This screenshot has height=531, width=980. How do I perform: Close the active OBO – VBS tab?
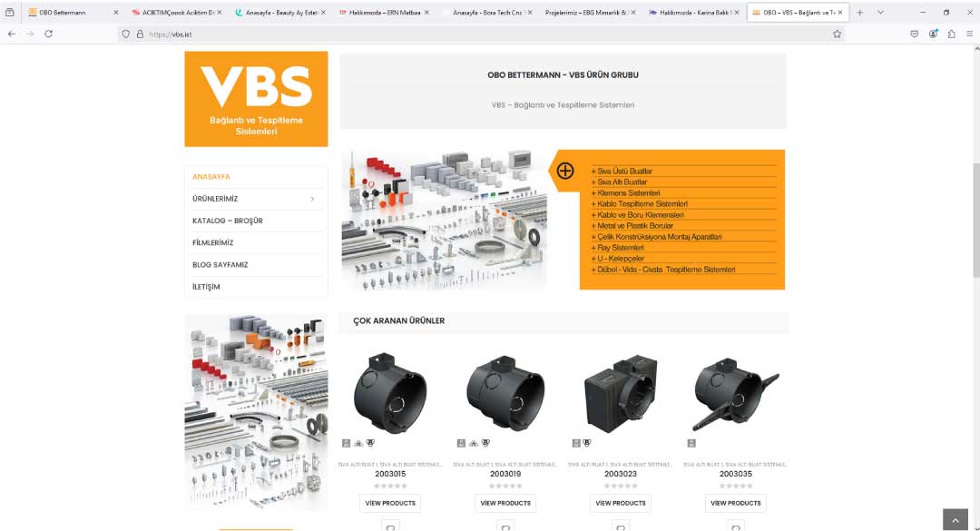pyautogui.click(x=840, y=13)
